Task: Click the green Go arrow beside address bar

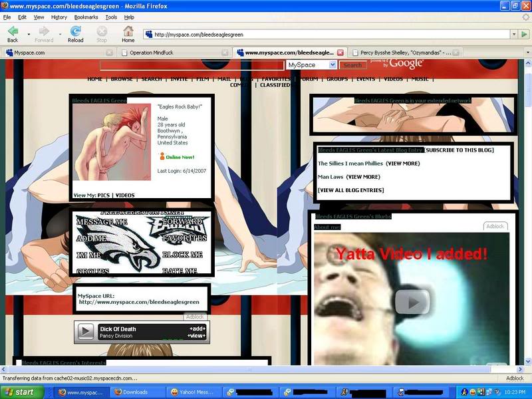Action: (x=524, y=35)
